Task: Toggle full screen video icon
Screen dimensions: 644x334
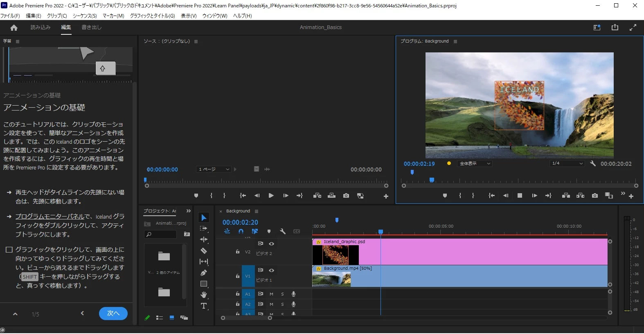Action: 633,27
